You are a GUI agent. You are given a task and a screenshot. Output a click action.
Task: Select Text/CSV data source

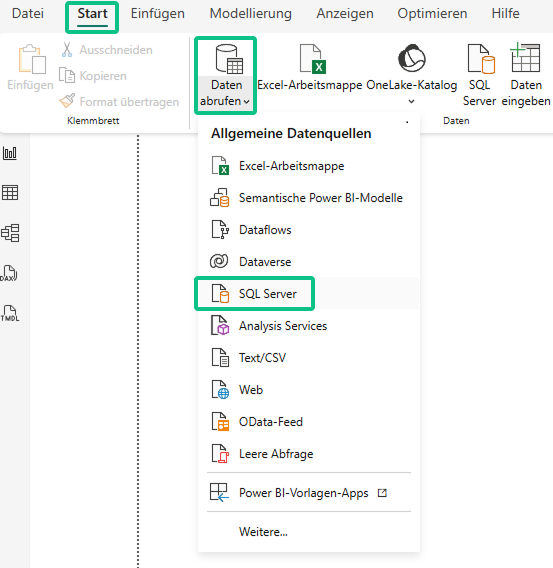(x=309, y=358)
